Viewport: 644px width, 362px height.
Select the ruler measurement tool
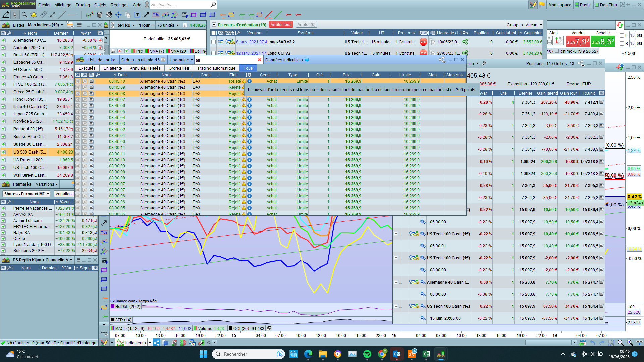click(x=43, y=15)
